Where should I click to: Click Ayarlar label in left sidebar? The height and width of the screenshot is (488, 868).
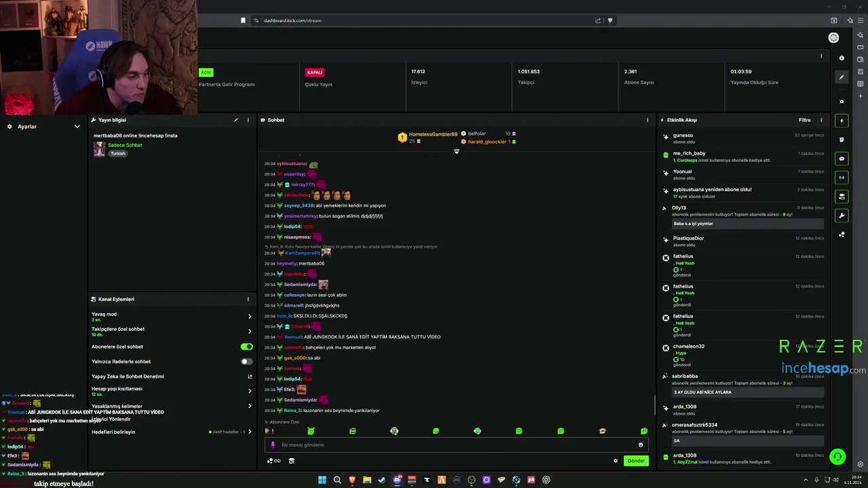(x=27, y=127)
